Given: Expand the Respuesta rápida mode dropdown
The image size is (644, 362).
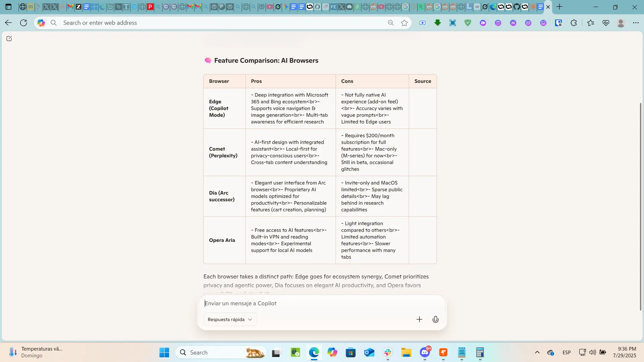Looking at the screenshot, I should [230, 319].
